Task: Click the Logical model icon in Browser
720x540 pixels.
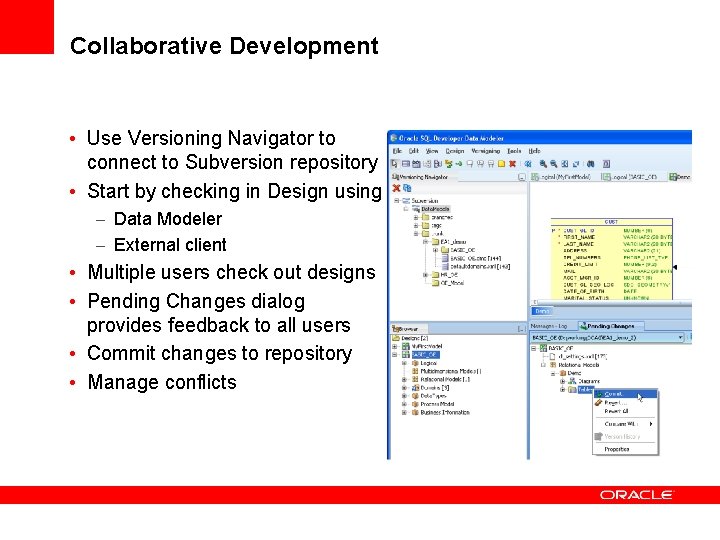Action: (x=415, y=363)
